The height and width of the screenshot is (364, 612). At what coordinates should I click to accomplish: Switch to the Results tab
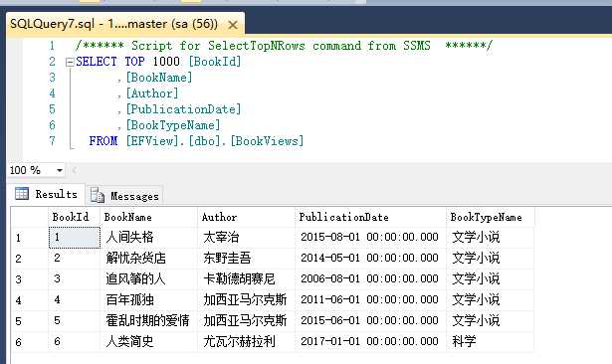[x=46, y=194]
